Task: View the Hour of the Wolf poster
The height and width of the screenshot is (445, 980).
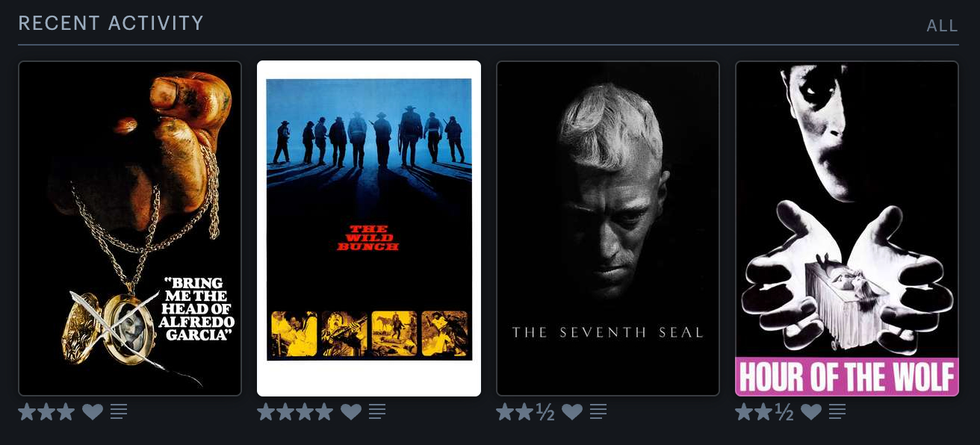Action: click(847, 228)
